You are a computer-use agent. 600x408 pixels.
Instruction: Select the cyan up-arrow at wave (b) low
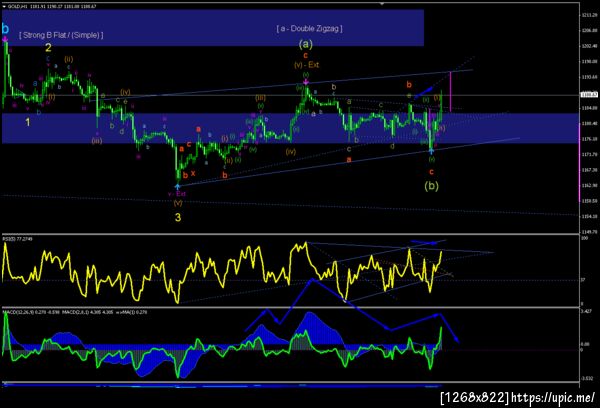tap(431, 151)
